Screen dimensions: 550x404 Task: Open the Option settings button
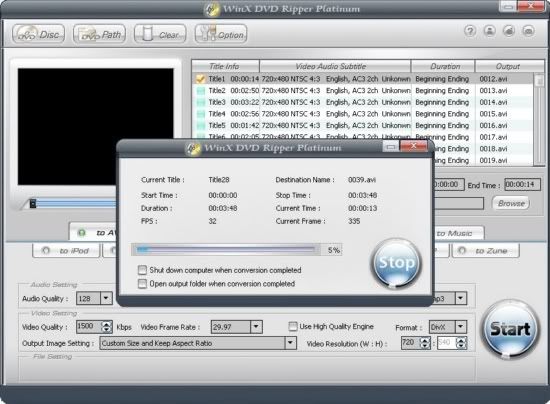(221, 34)
